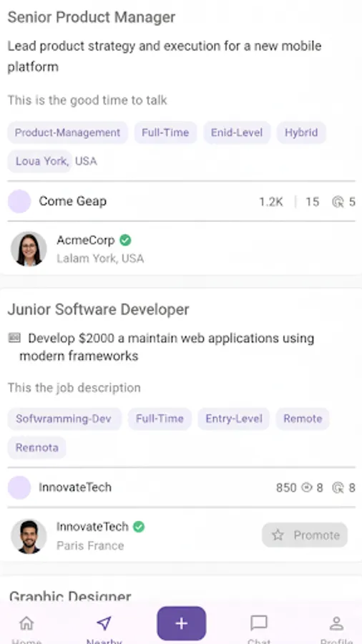Select AcmeCorp's woman profile photo
Image resolution: width=362 pixels, height=644 pixels.
(x=29, y=248)
